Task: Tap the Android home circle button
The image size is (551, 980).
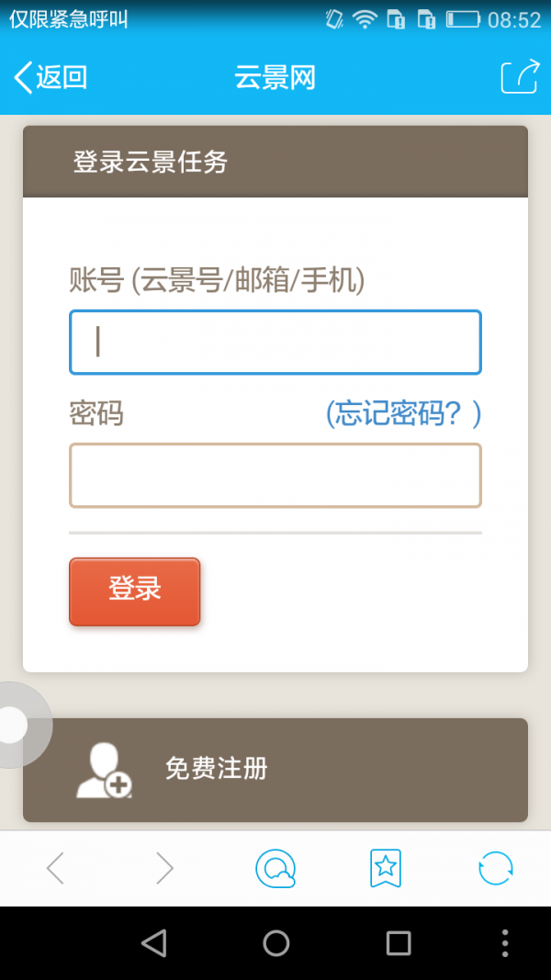Action: click(x=275, y=941)
